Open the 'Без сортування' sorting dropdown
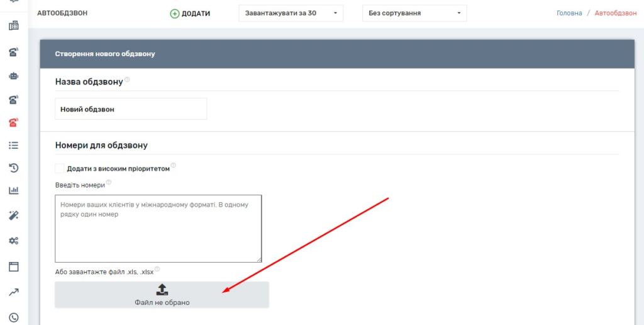Screen dimensions: 644x325 (414, 13)
